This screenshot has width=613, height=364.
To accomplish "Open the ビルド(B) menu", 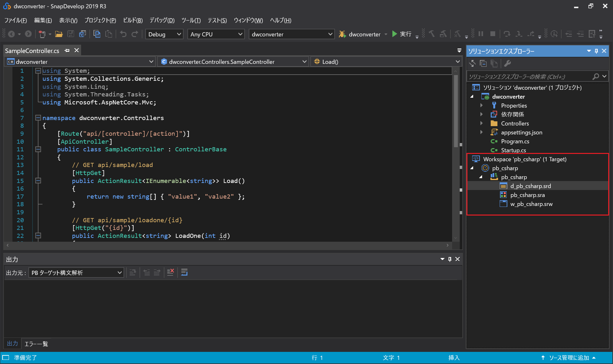I will [132, 20].
